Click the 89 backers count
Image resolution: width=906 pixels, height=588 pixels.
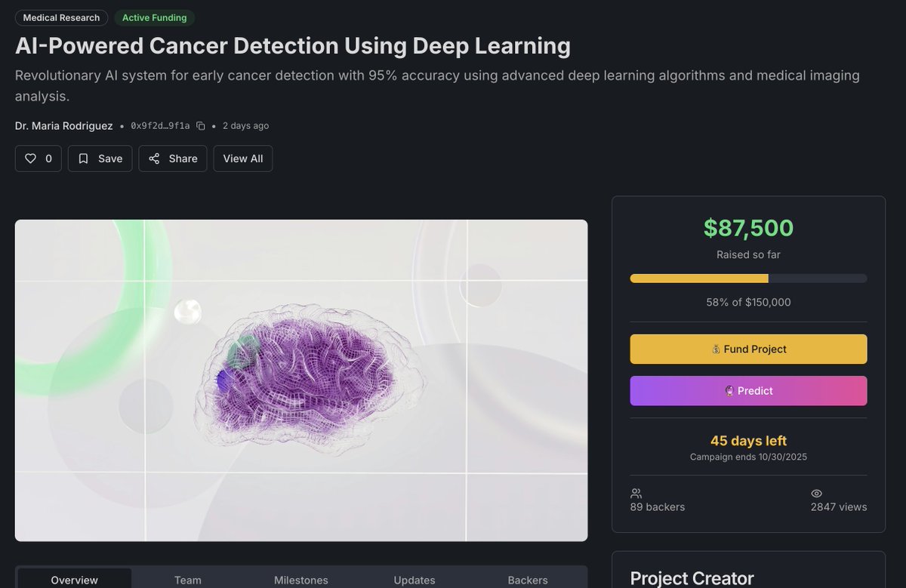[x=658, y=507]
